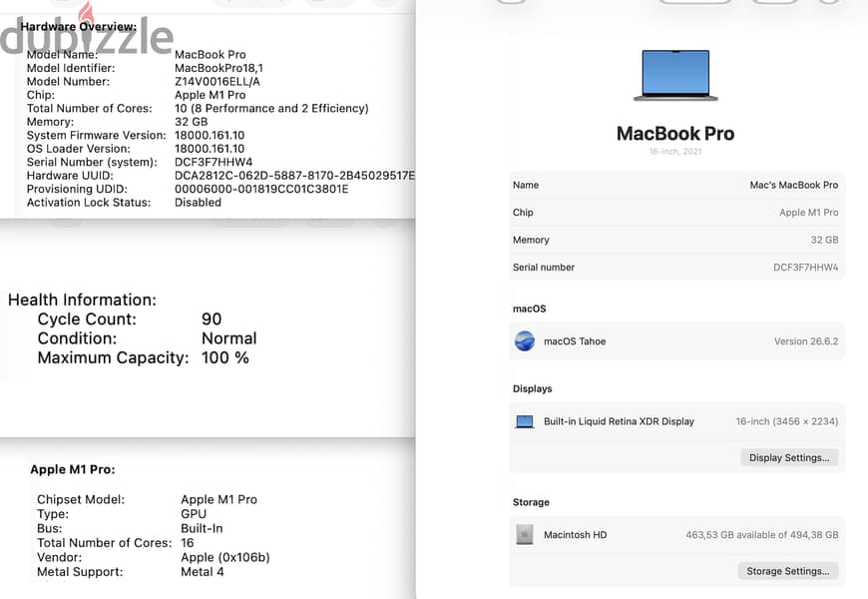Click chip value 'Apple M1 Pro' in About panel

[809, 213]
